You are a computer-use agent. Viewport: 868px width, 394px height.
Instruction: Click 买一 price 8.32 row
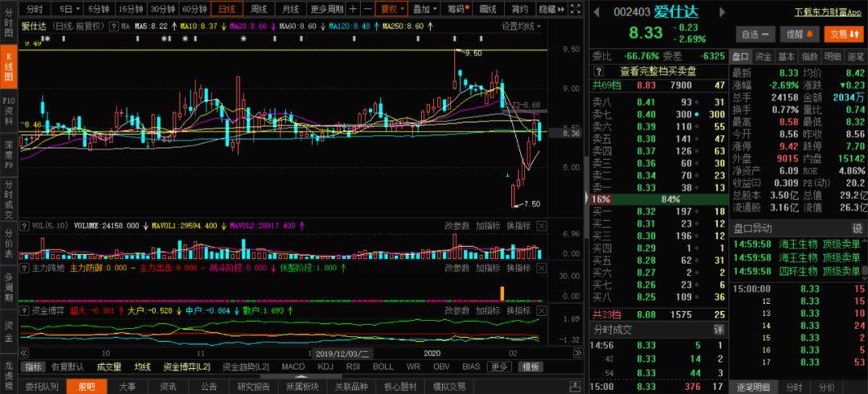point(657,211)
